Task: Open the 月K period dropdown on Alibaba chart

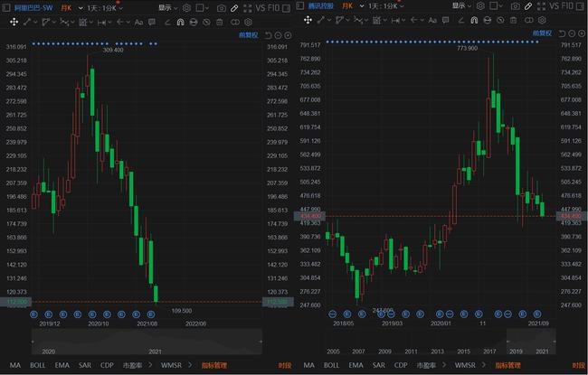Action: pyautogui.click(x=70, y=6)
